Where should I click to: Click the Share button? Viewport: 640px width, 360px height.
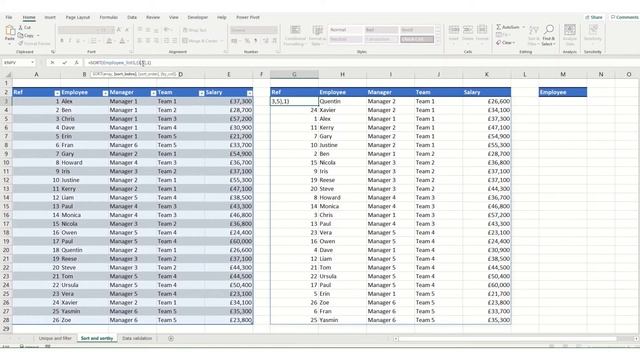pos(594,17)
